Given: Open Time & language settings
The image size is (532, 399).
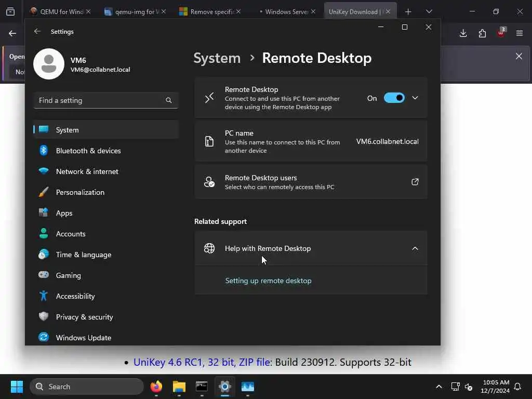Looking at the screenshot, I should [x=106, y=255].
